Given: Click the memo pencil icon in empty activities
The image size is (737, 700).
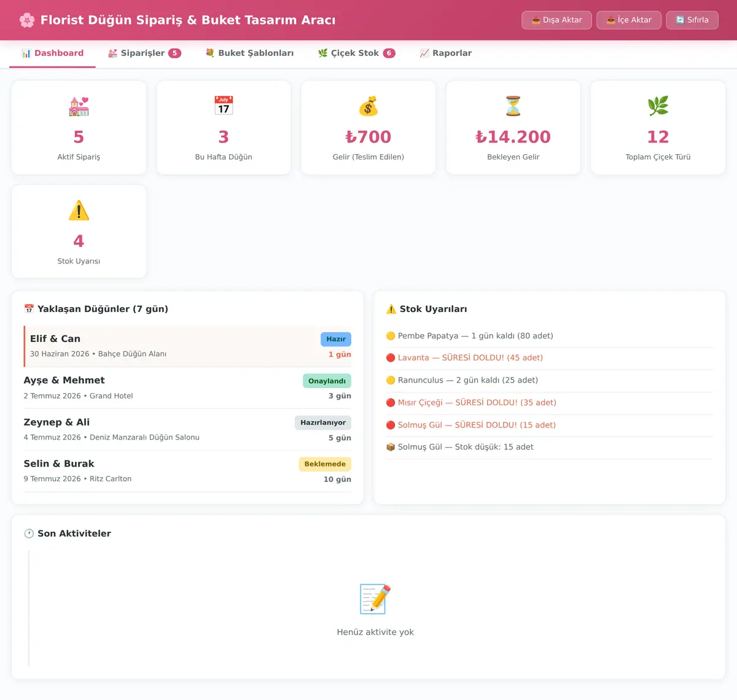Looking at the screenshot, I should pyautogui.click(x=375, y=599).
